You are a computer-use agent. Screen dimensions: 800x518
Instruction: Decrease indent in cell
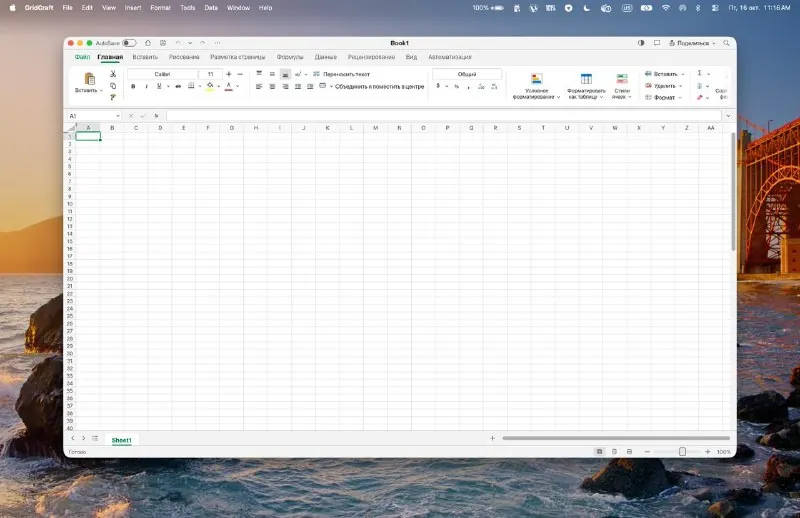pos(298,86)
